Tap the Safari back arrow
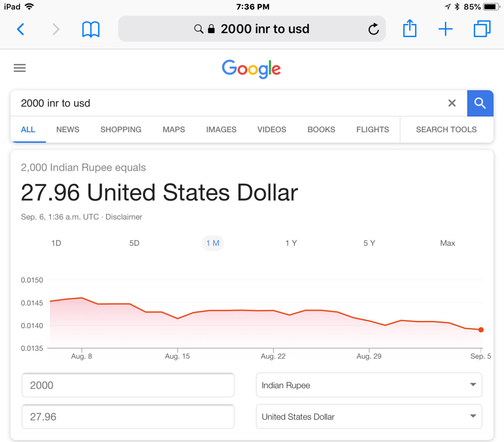 (20, 29)
